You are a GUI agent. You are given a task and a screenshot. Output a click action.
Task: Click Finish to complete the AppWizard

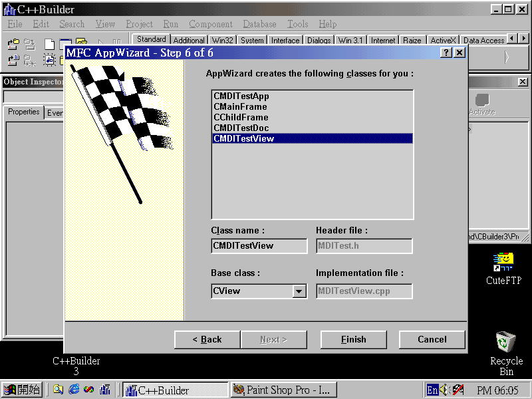point(354,340)
